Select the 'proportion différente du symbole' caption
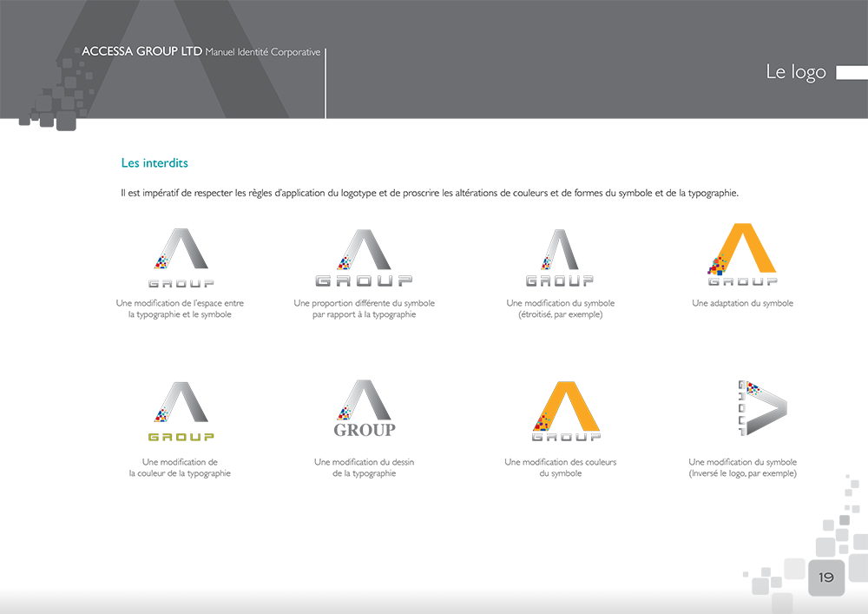868x614 pixels. (364, 303)
